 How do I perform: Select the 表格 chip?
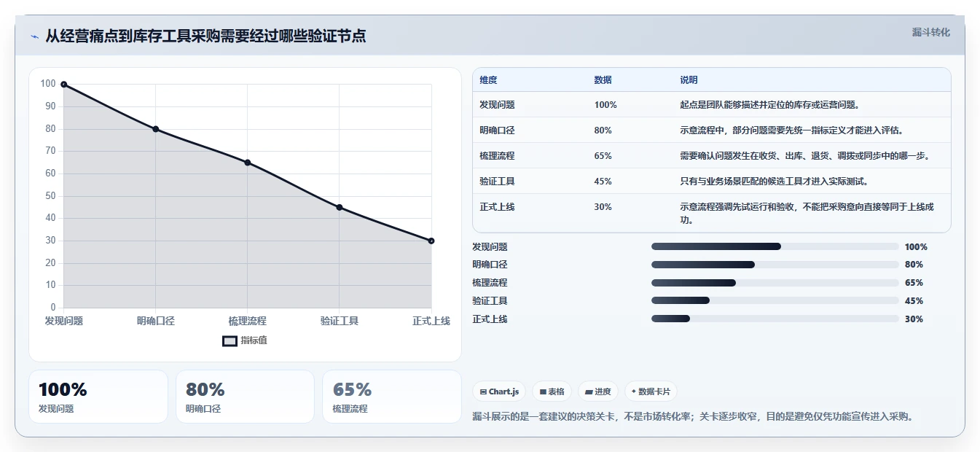click(x=552, y=391)
